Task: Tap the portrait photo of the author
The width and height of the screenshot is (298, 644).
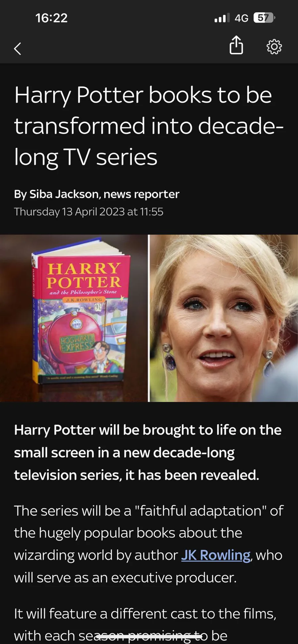Action: click(x=224, y=318)
